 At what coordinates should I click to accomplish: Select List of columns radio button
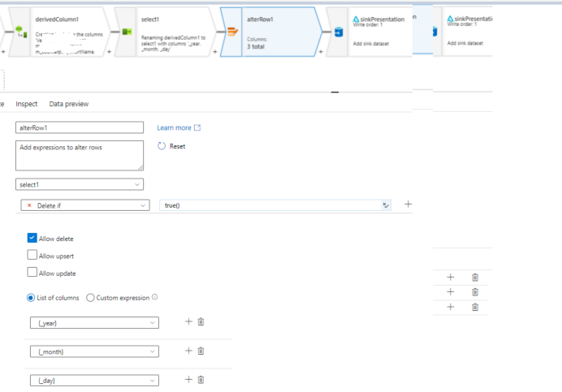[x=31, y=298]
